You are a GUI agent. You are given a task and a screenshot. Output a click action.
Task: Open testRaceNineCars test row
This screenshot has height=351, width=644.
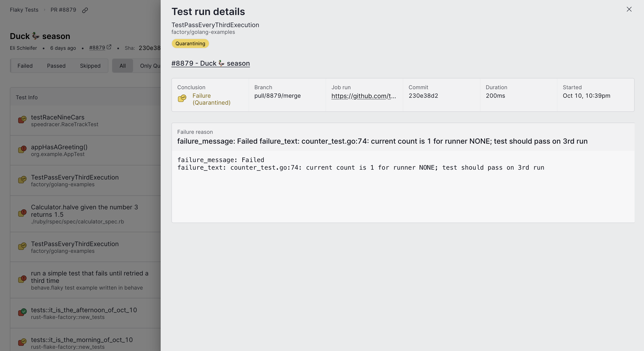85,120
